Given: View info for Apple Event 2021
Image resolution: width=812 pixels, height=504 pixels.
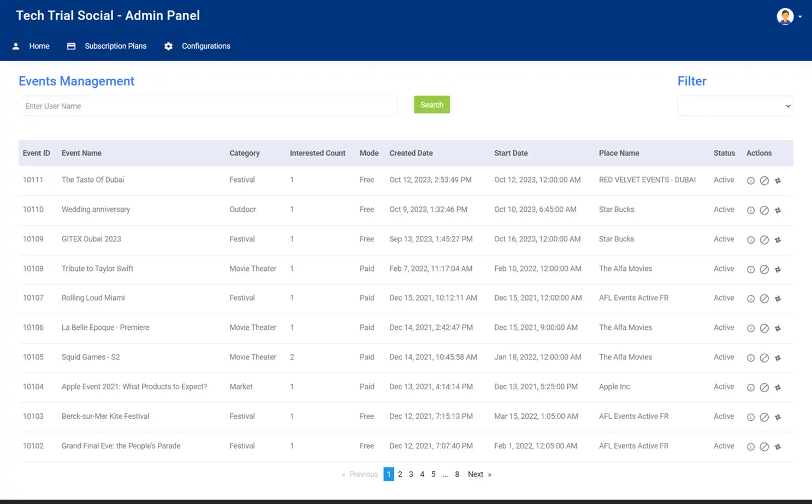Looking at the screenshot, I should (750, 387).
